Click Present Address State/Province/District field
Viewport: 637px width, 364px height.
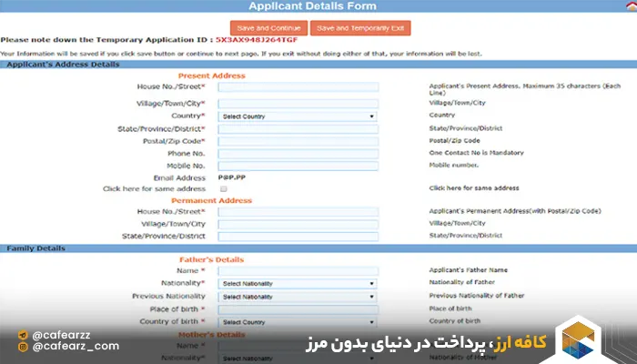tap(298, 129)
